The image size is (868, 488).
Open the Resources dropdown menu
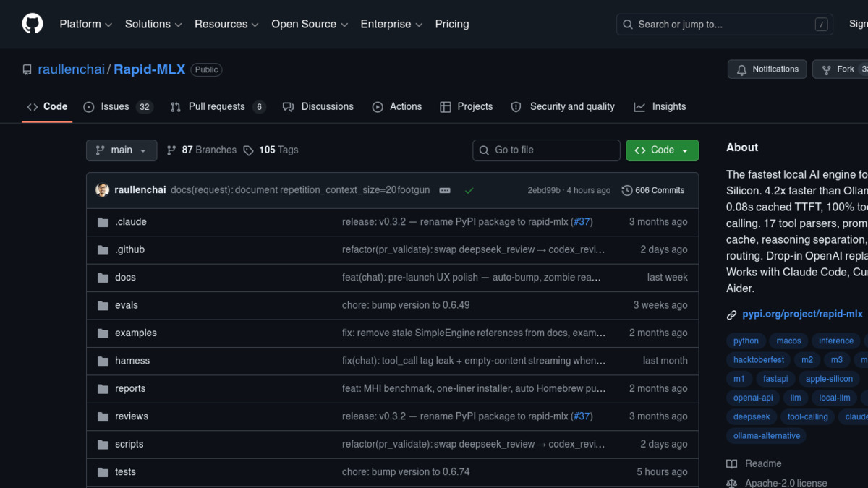pos(226,24)
